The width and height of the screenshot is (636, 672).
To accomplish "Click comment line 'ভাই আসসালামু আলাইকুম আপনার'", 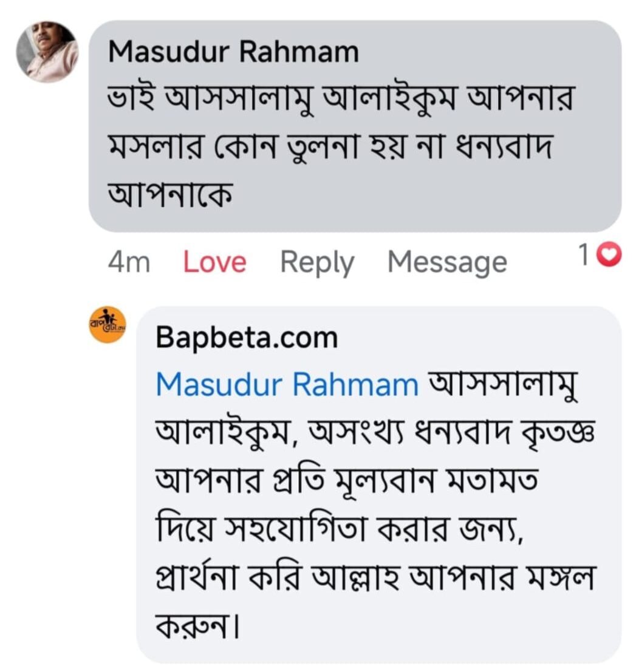I will coord(340,100).
